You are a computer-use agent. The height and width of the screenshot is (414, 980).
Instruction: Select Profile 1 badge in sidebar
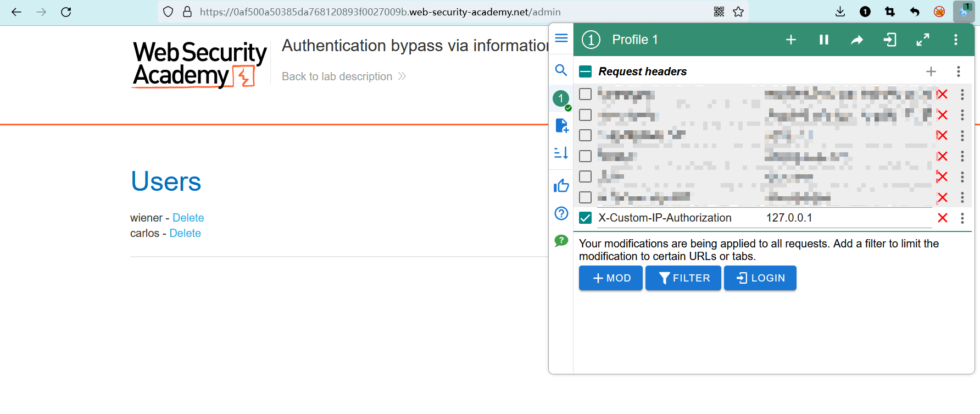(561, 98)
